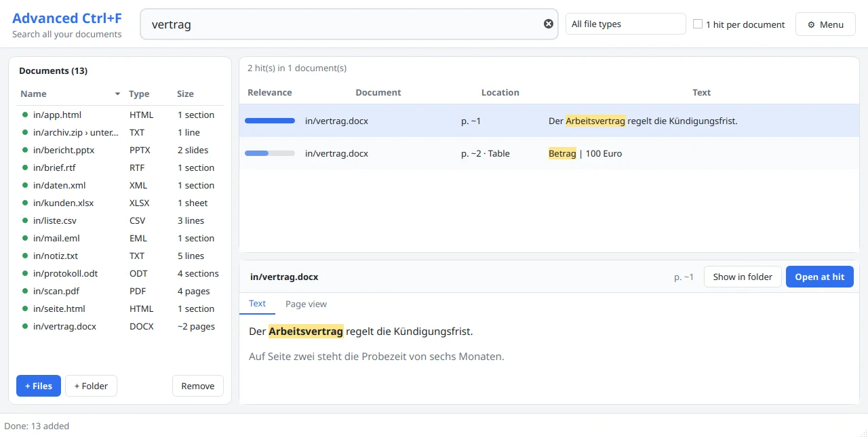Click the in/vertrag.docx preview header title
This screenshot has height=438, width=868.
tap(284, 277)
